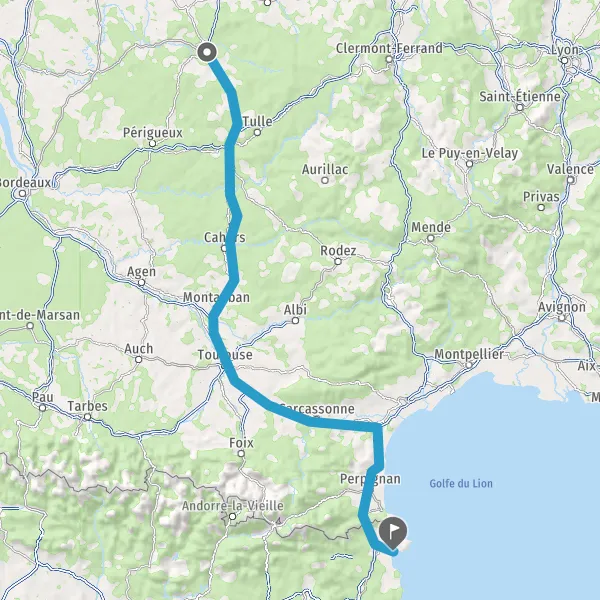Click the Avignon city label

(x=562, y=307)
